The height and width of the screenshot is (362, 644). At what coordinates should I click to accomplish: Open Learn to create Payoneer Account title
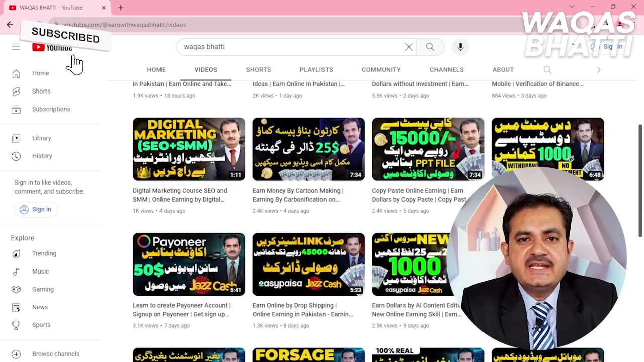(182, 310)
